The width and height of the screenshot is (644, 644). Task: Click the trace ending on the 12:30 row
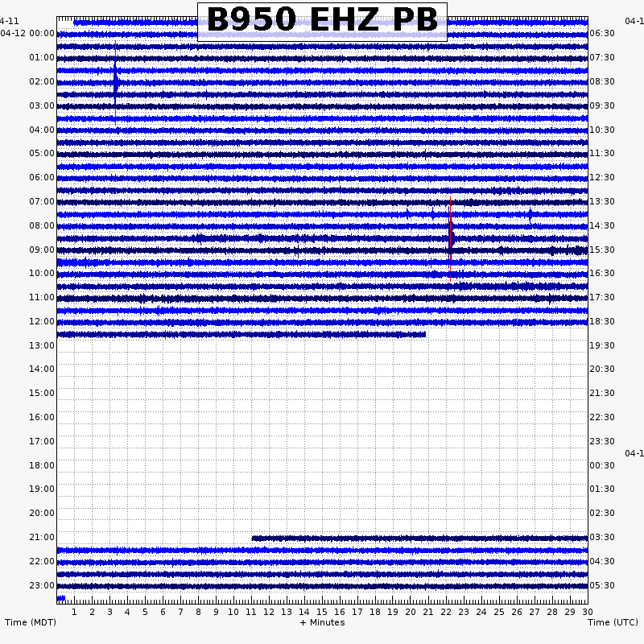pyautogui.click(x=242, y=335)
